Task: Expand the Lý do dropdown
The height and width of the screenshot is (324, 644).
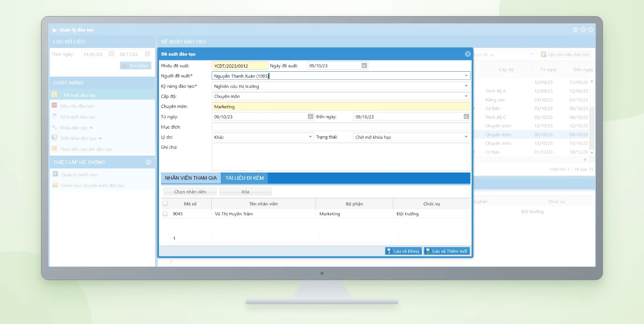Action: pyautogui.click(x=310, y=137)
